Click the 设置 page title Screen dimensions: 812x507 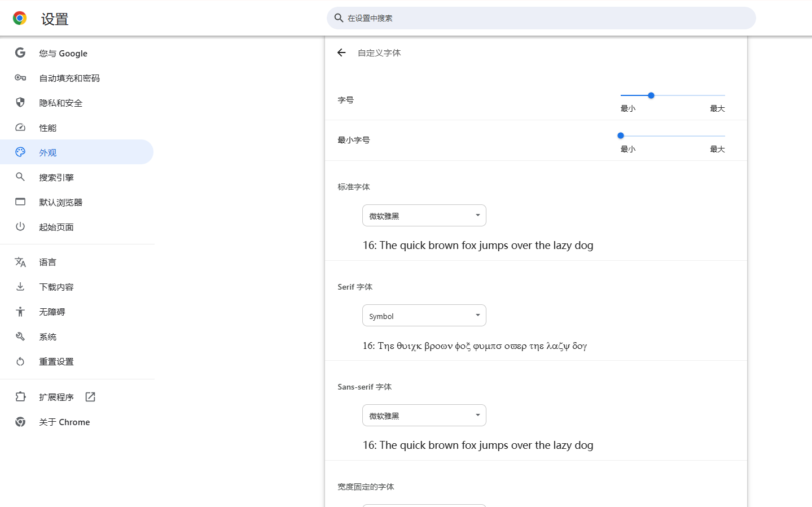pyautogui.click(x=55, y=19)
